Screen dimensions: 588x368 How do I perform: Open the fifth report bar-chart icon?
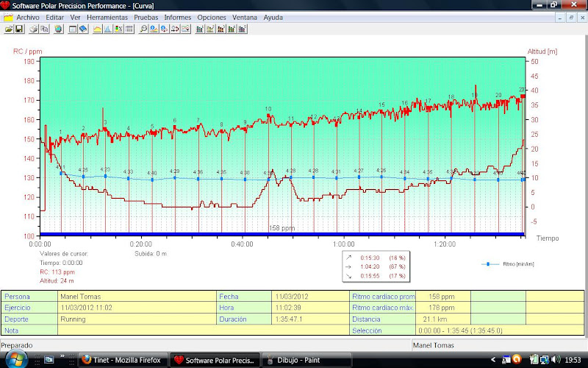(x=243, y=29)
